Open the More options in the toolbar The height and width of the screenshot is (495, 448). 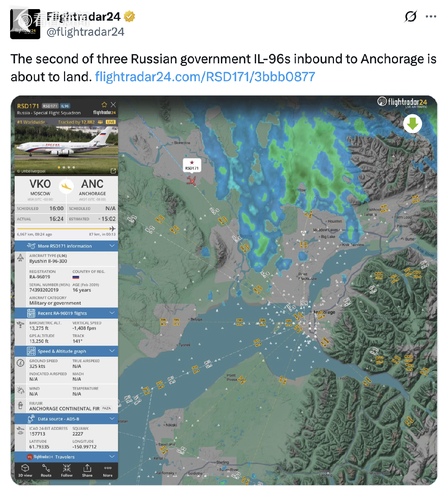[x=108, y=471]
